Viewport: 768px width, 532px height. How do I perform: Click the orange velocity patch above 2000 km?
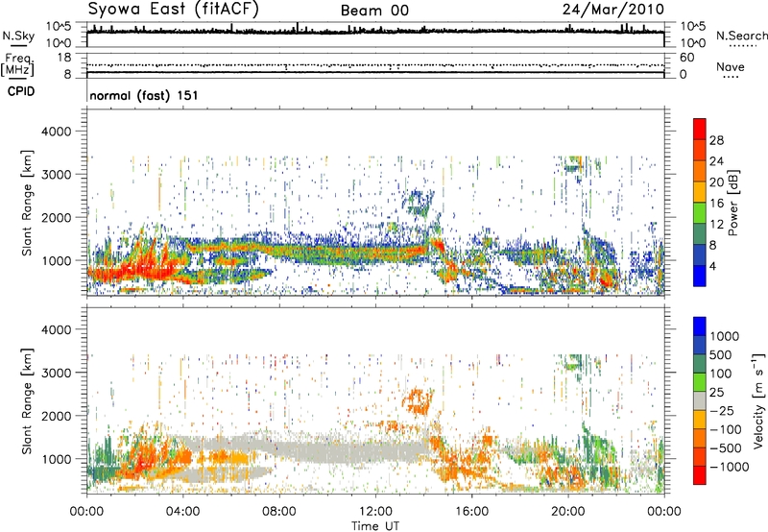[x=417, y=400]
